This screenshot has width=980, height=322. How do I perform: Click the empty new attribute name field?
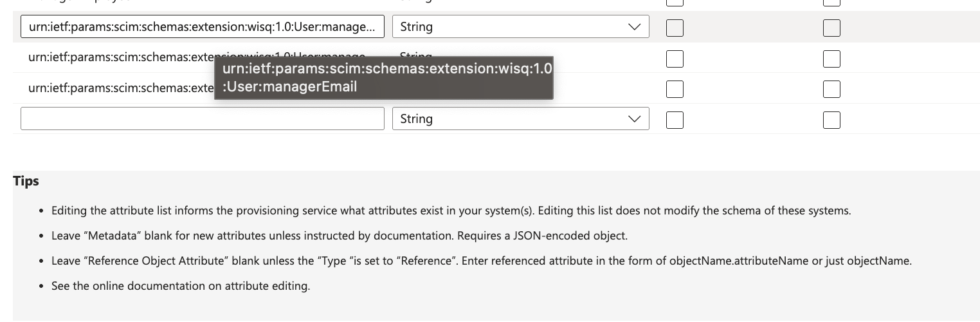(202, 118)
